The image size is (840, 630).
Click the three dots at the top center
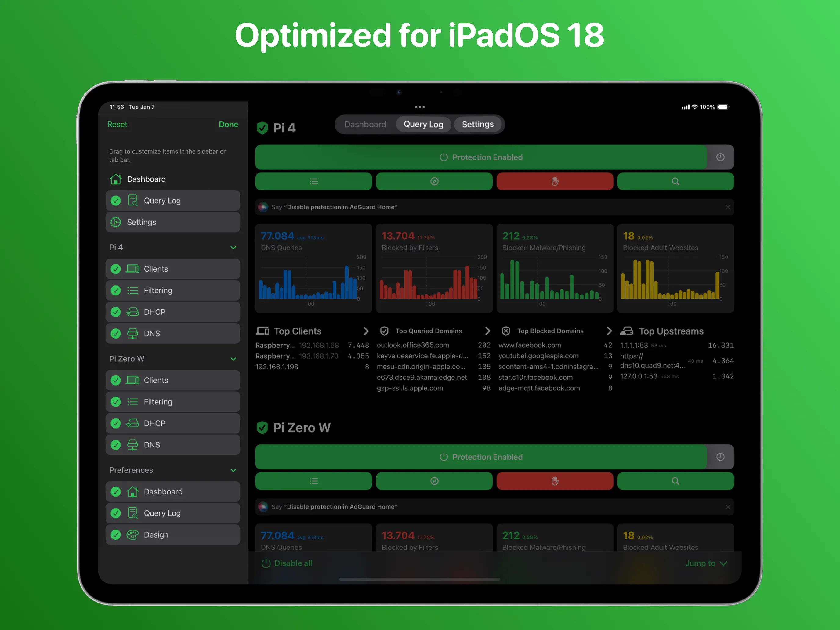pyautogui.click(x=420, y=107)
